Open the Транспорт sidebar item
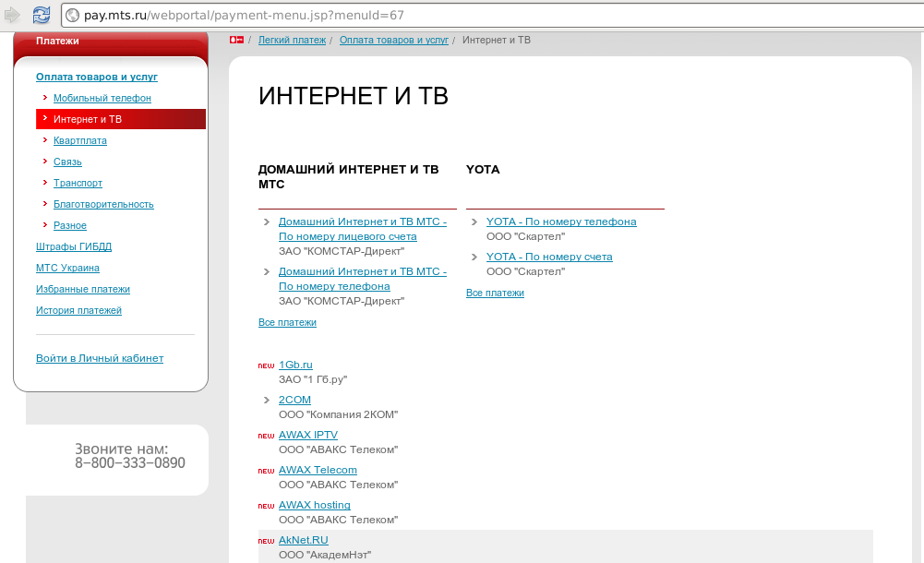 tap(78, 183)
